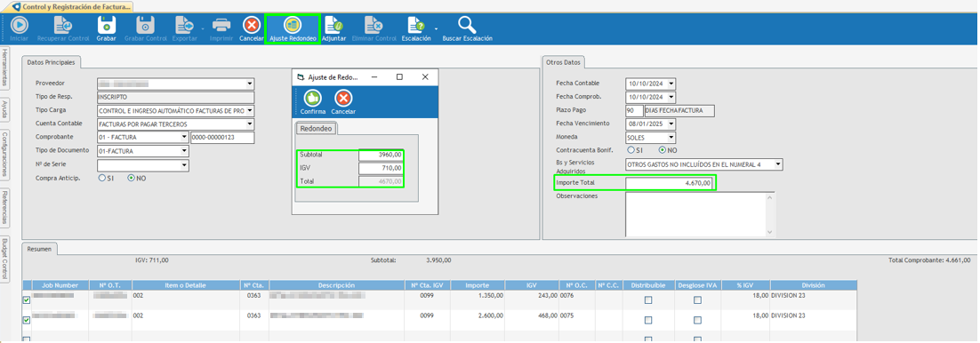Click the red Cancelar toolbar icon

pyautogui.click(x=252, y=25)
